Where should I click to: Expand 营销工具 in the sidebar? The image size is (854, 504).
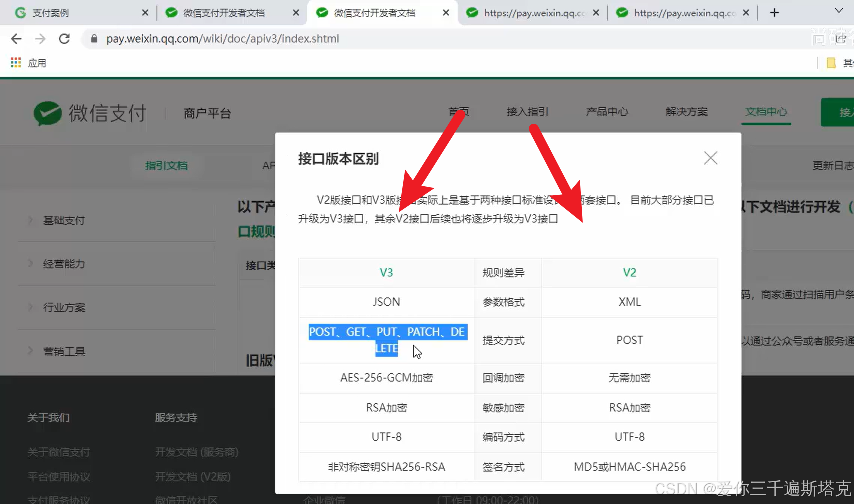point(64,351)
